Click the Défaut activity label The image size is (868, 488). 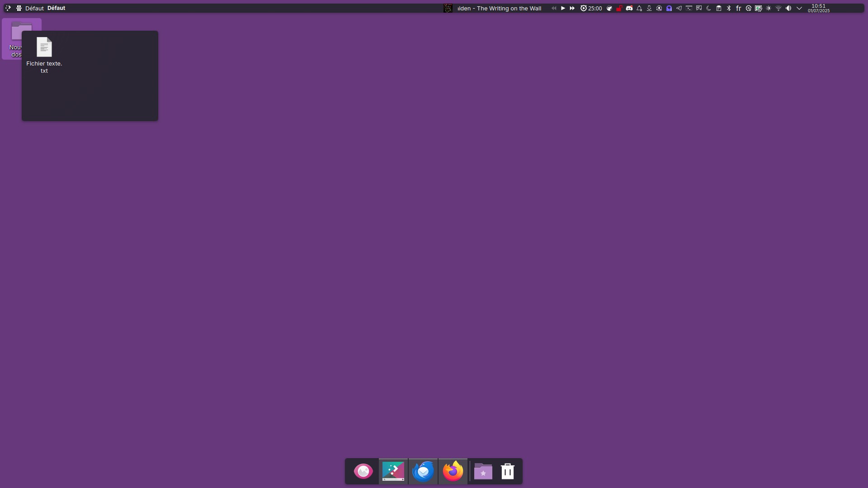click(x=34, y=8)
